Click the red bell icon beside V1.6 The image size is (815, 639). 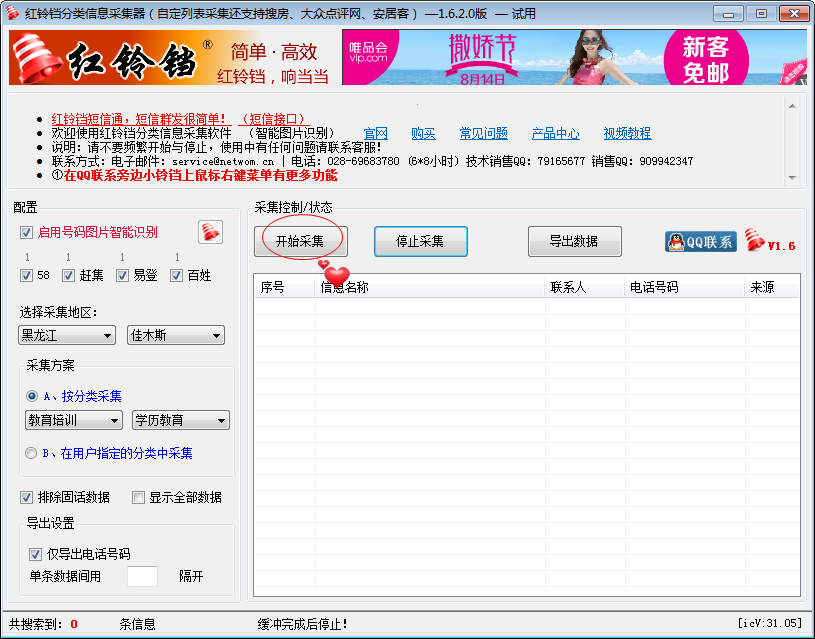click(x=754, y=240)
